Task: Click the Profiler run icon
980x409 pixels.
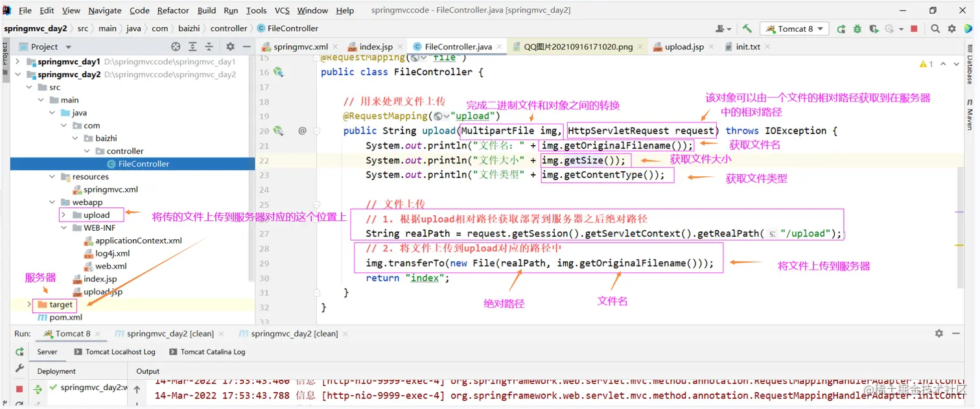Action: coord(889,29)
